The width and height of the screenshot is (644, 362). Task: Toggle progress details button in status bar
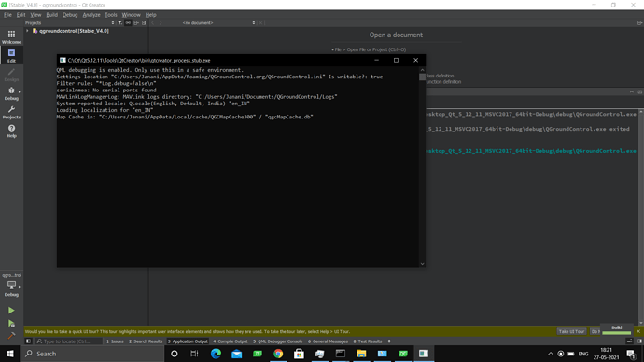pos(629,341)
